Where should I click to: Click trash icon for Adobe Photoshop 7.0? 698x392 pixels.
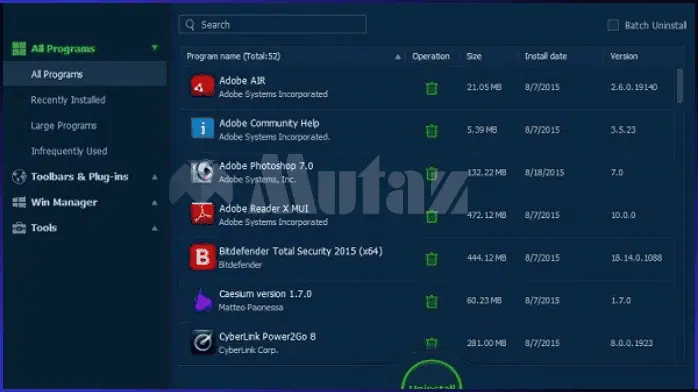click(431, 174)
